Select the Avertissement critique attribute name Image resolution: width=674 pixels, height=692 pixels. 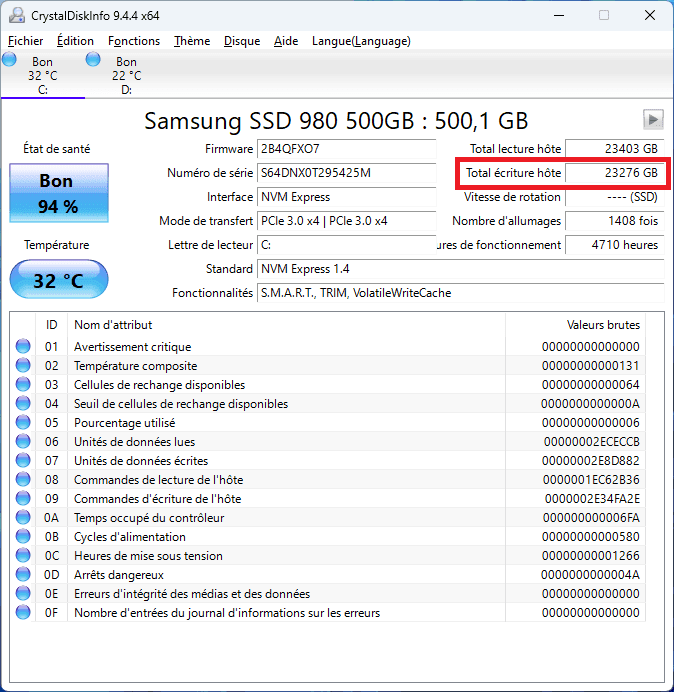tap(132, 347)
